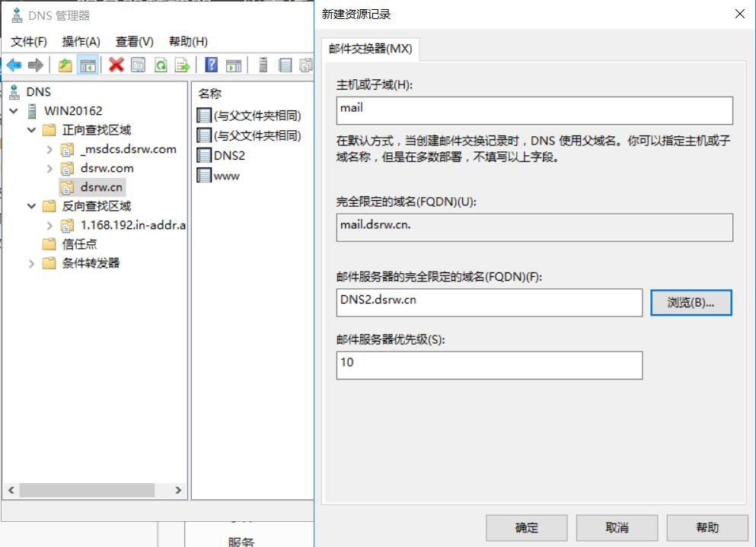
Task: Click the 名称 column header
Action: [210, 94]
